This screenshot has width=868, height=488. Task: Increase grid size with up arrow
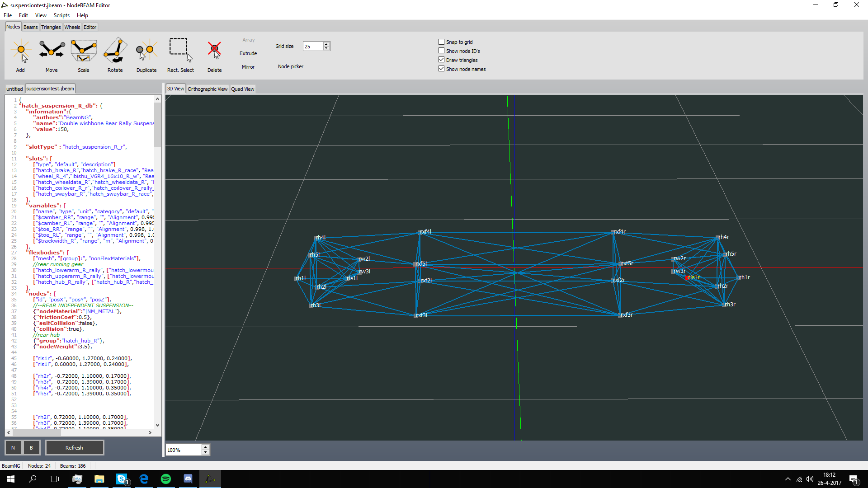pyautogui.click(x=326, y=44)
